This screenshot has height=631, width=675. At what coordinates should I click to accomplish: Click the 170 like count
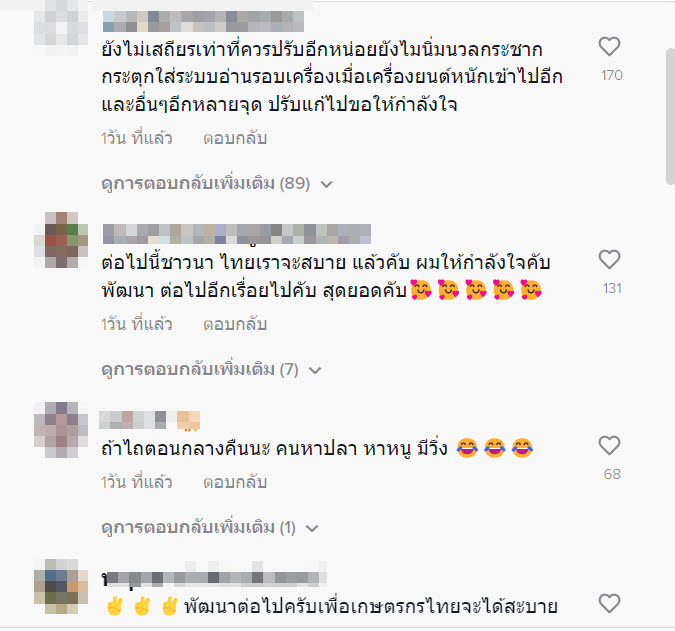pyautogui.click(x=612, y=75)
